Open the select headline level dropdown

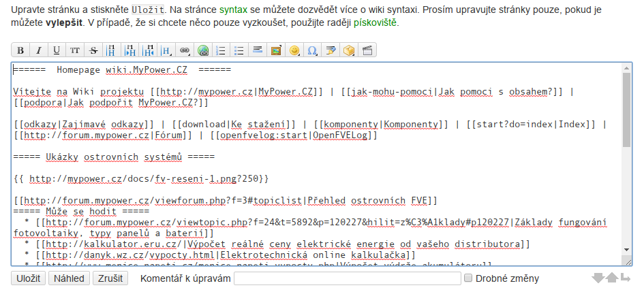tap(166, 50)
